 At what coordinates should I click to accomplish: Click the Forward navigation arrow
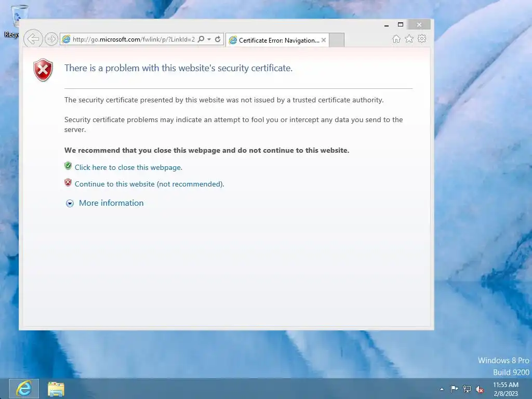click(x=51, y=39)
